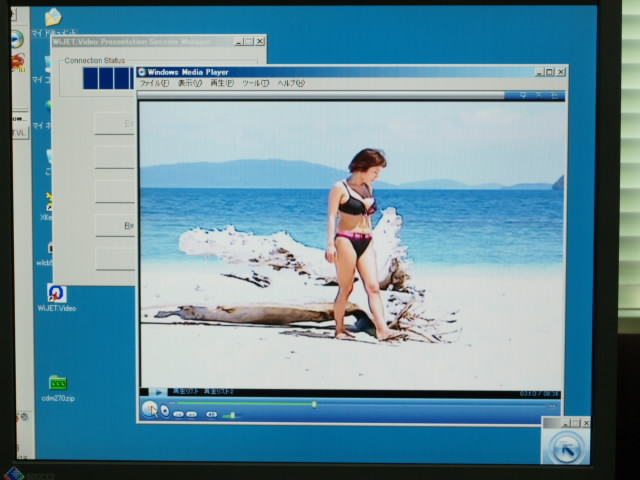Open the 再生(P) menu
The width and height of the screenshot is (640, 480).
[221, 83]
